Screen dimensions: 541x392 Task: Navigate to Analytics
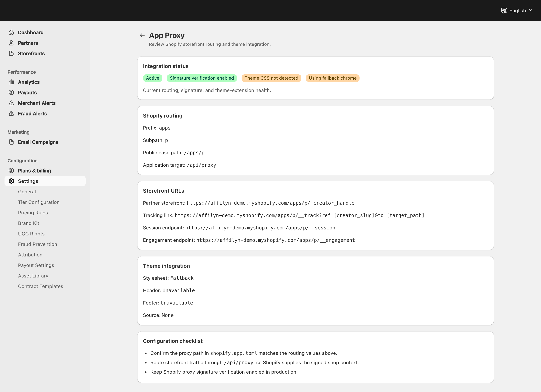(x=45, y=82)
